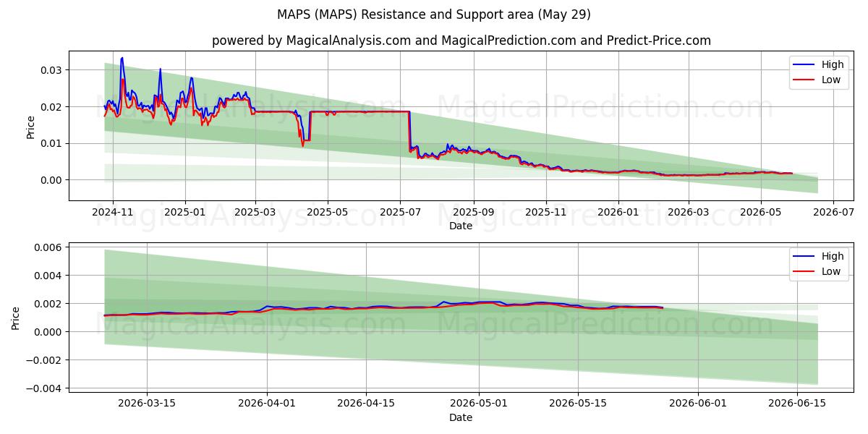868x434 pixels.
Task: Click the '−0.004' y-axis label in bottom chart
Action: (x=46, y=388)
